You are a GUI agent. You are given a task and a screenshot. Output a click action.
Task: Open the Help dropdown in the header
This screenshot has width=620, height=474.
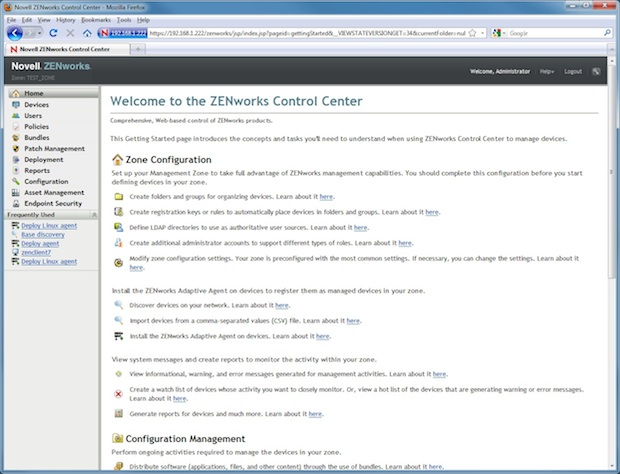[547, 71]
